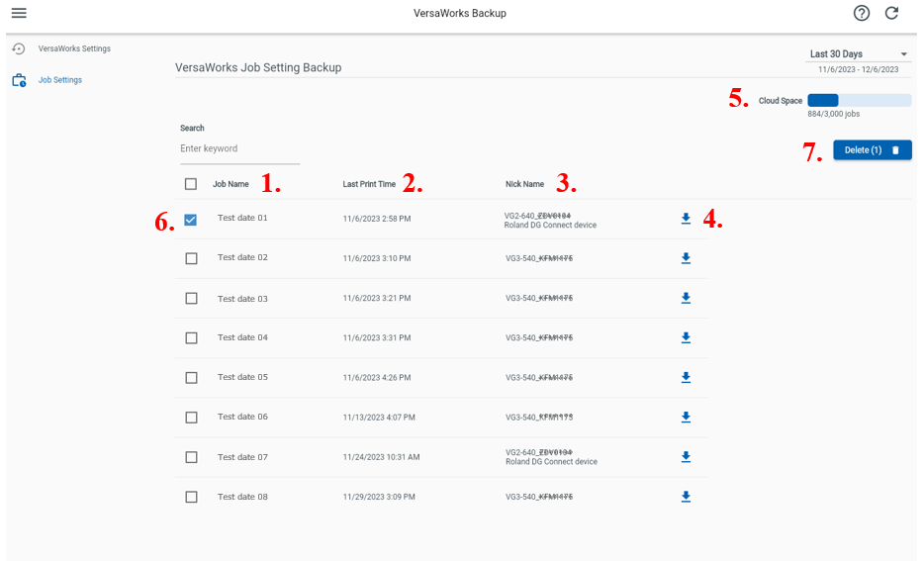Click VersaWorks Job Setting Backup heading
The width and height of the screenshot is (924, 561).
coord(258,67)
